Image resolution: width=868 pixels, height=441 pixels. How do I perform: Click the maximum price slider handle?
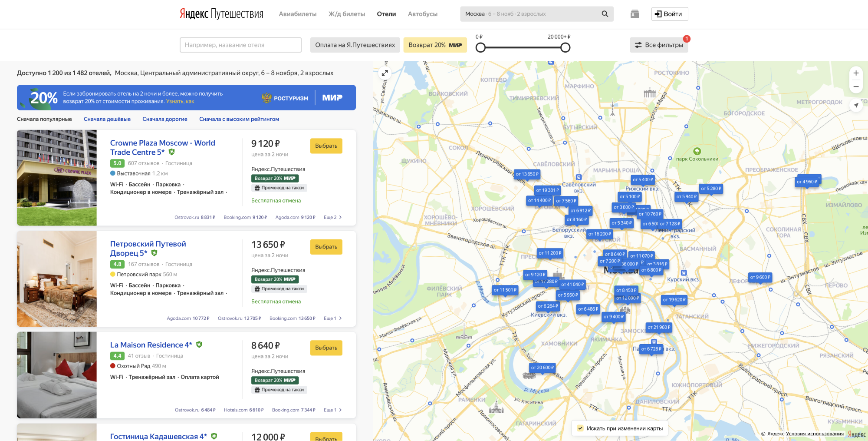click(x=565, y=48)
